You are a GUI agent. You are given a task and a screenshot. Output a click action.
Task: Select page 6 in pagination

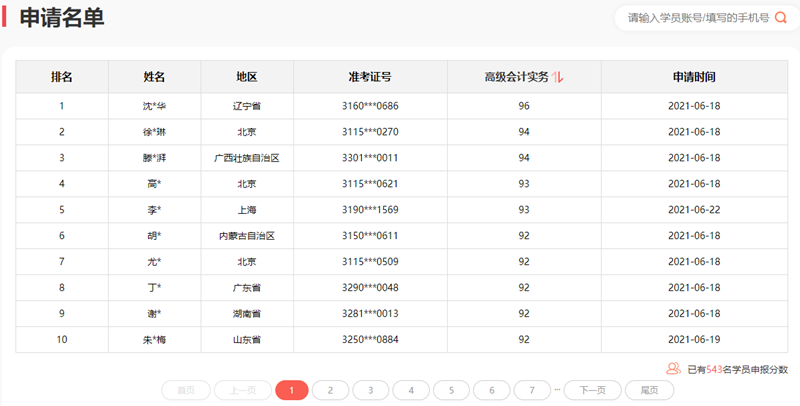point(491,390)
